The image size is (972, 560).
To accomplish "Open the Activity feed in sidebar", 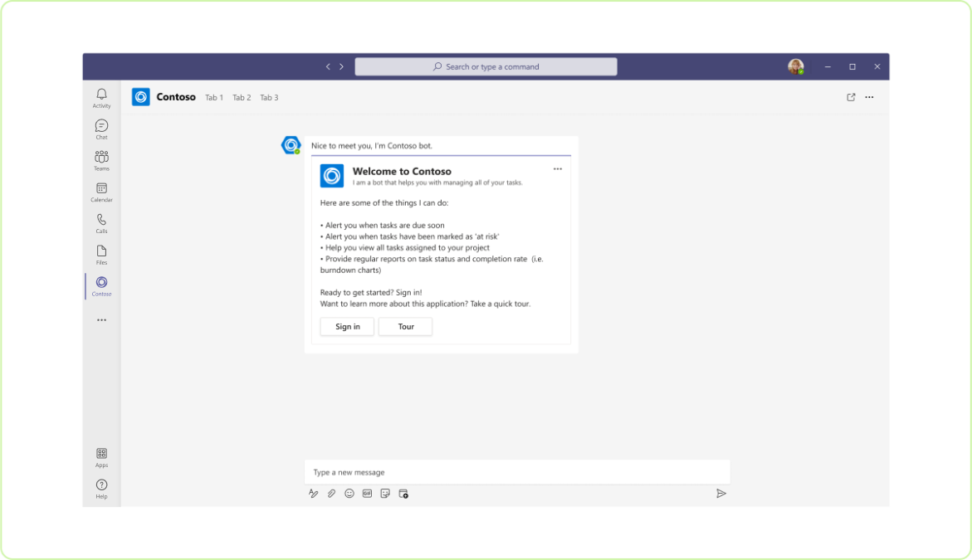I will coord(101,99).
